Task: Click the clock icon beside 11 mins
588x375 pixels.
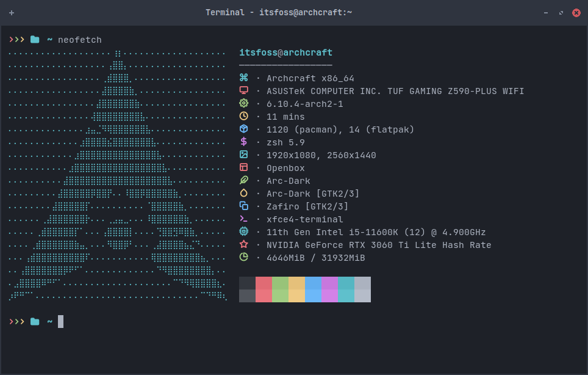Action: (244, 116)
